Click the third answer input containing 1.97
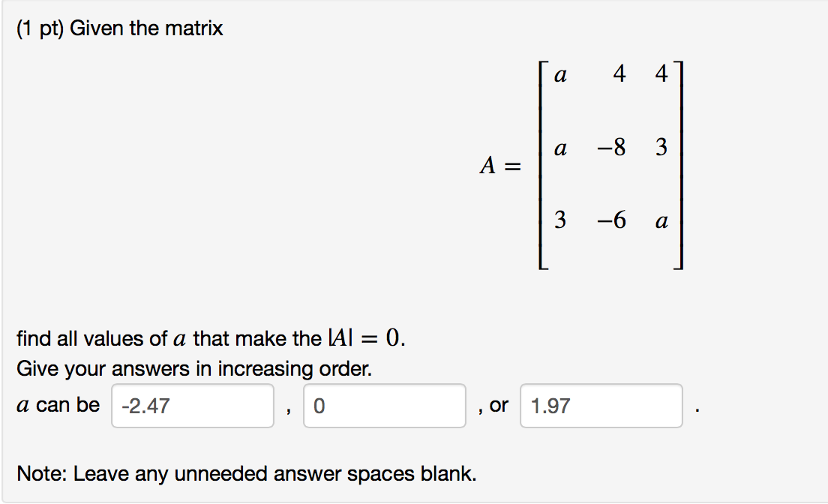828x504 pixels. (599, 405)
